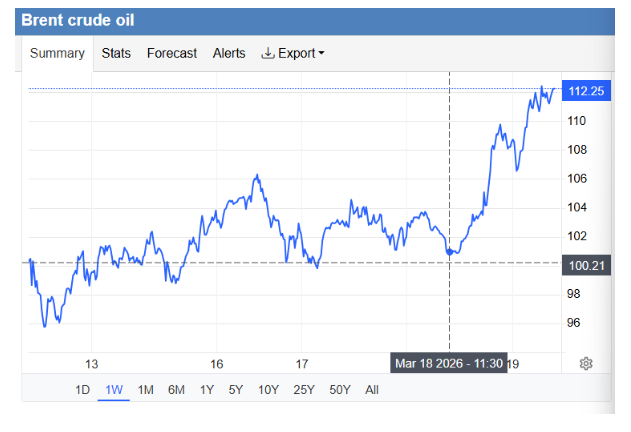
Task: Switch to the Summary tab
Action: point(57,53)
